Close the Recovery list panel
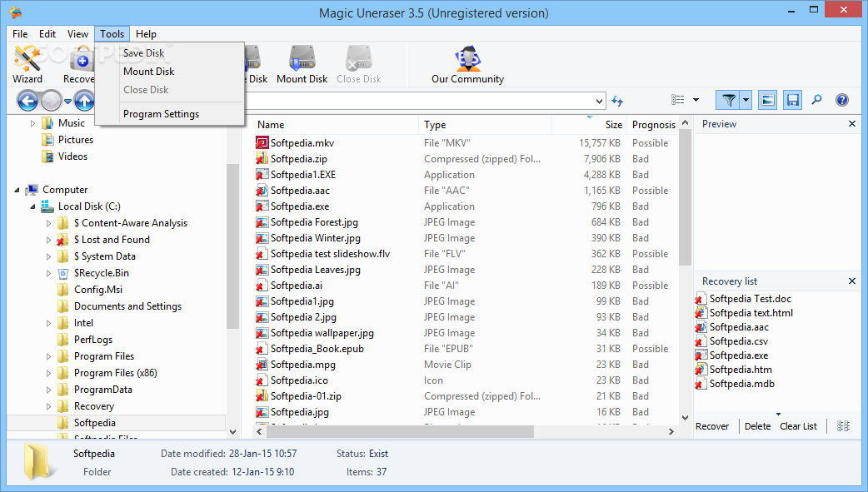Viewport: 868px width, 492px height. tap(852, 281)
